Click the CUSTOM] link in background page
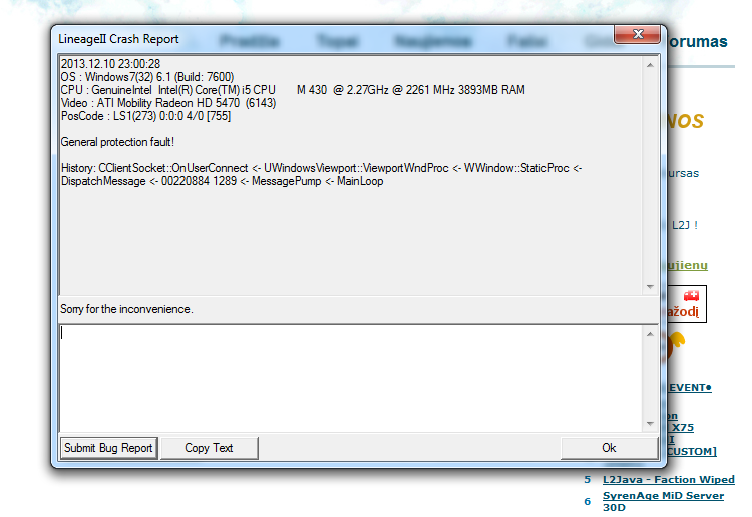 pos(692,451)
